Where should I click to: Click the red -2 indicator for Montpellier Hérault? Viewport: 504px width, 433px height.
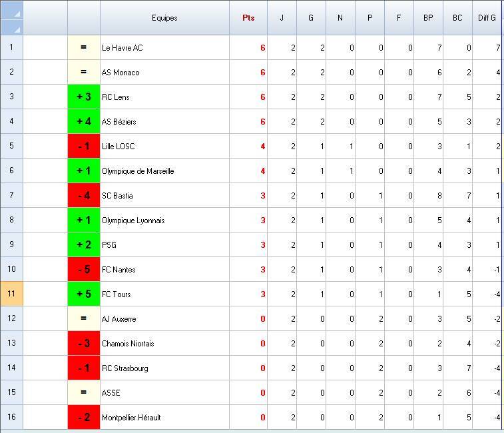pos(84,418)
